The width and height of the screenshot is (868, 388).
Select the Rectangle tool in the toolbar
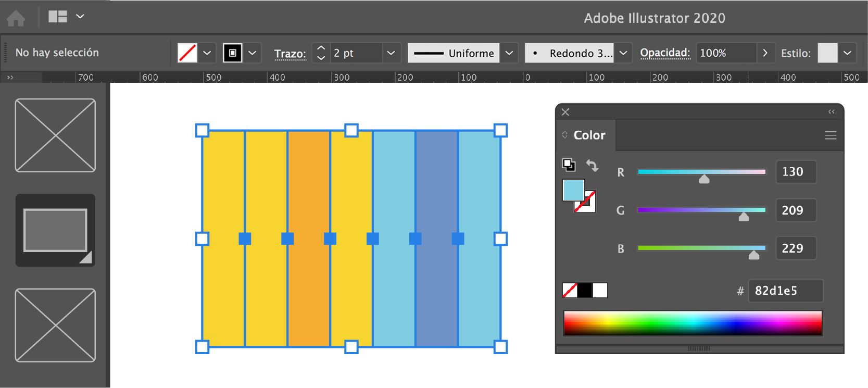55,230
